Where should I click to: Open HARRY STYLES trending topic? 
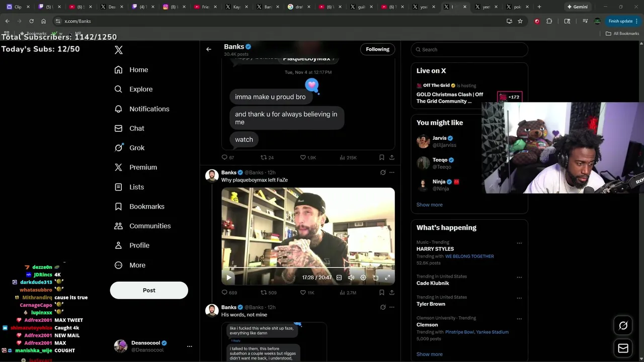(435, 249)
